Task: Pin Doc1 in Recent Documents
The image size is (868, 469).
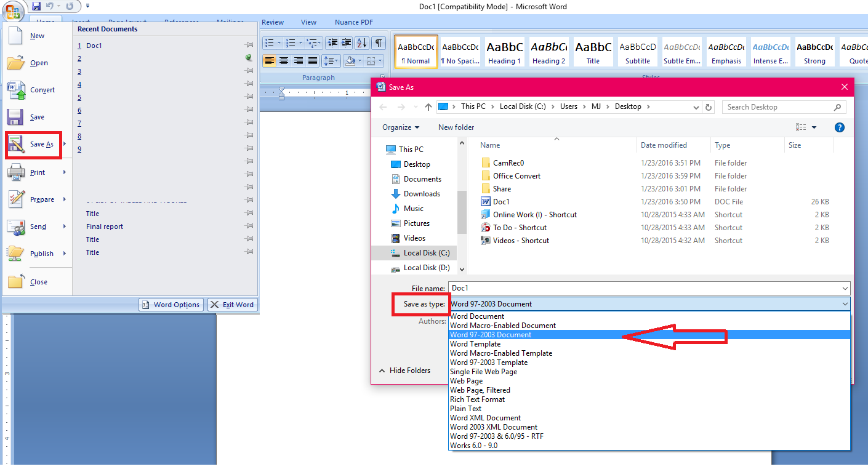Action: coord(249,46)
